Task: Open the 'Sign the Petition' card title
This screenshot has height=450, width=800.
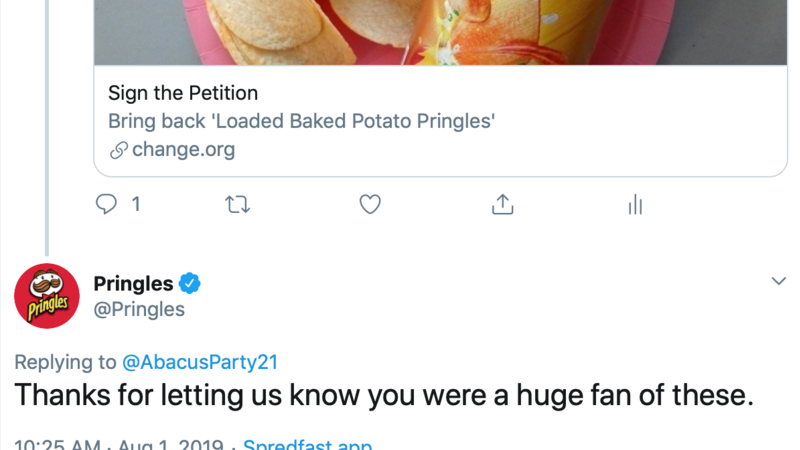Action: coord(183,93)
